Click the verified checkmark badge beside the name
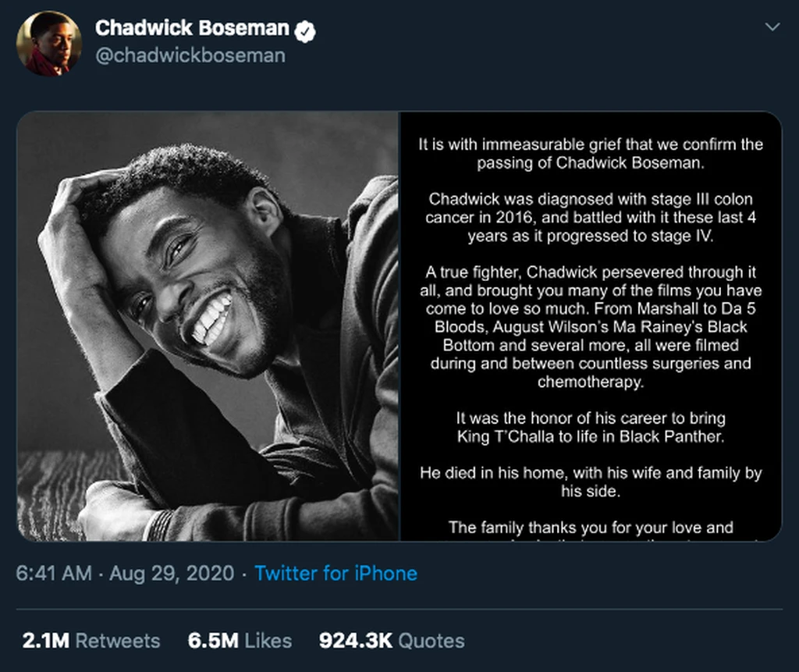 pyautogui.click(x=305, y=31)
